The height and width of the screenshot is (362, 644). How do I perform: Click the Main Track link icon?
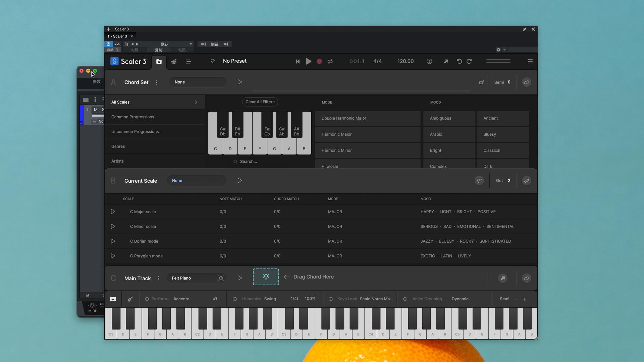(527, 278)
